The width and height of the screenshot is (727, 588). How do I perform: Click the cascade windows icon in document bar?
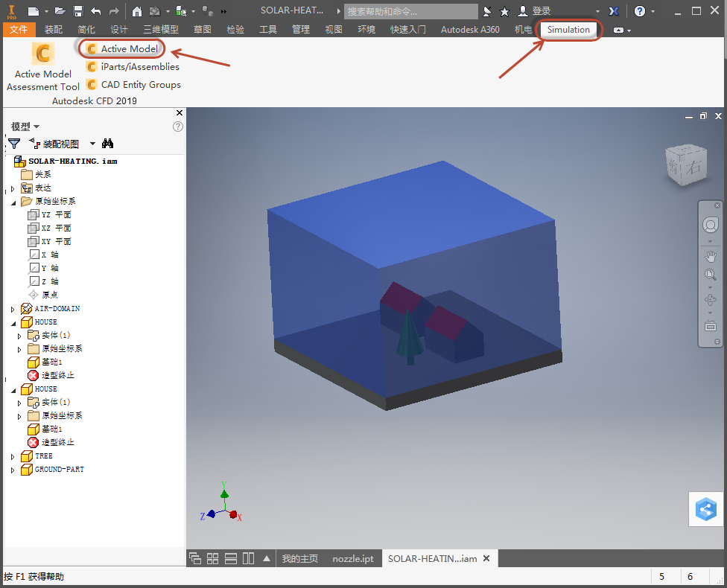pos(195,559)
